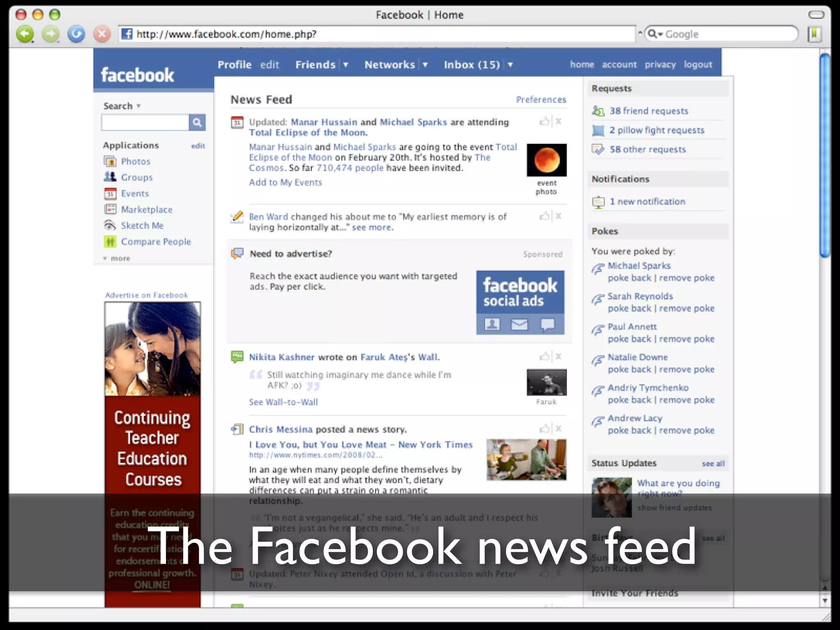Viewport: 840px width, 630px height.
Task: Click Add to My Events link
Action: [285, 183]
